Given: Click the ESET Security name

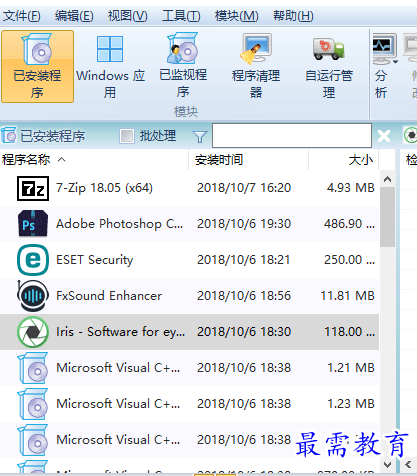Looking at the screenshot, I should pos(95,260).
